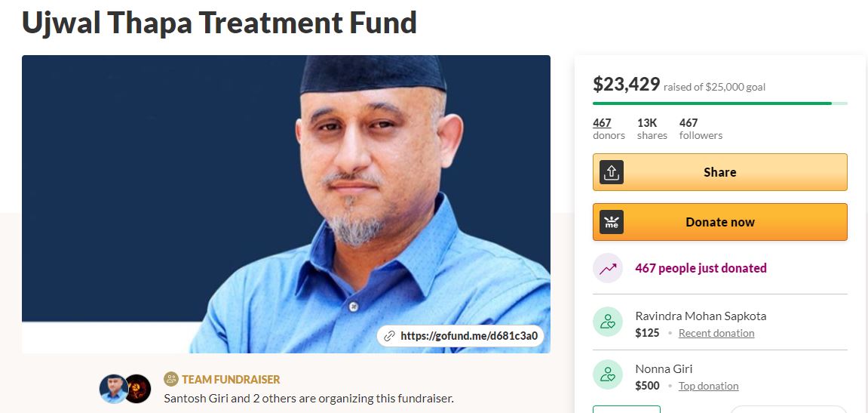The image size is (868, 413).
Task: Click the donor heart icon next to Nonna Giri
Action: pos(608,374)
